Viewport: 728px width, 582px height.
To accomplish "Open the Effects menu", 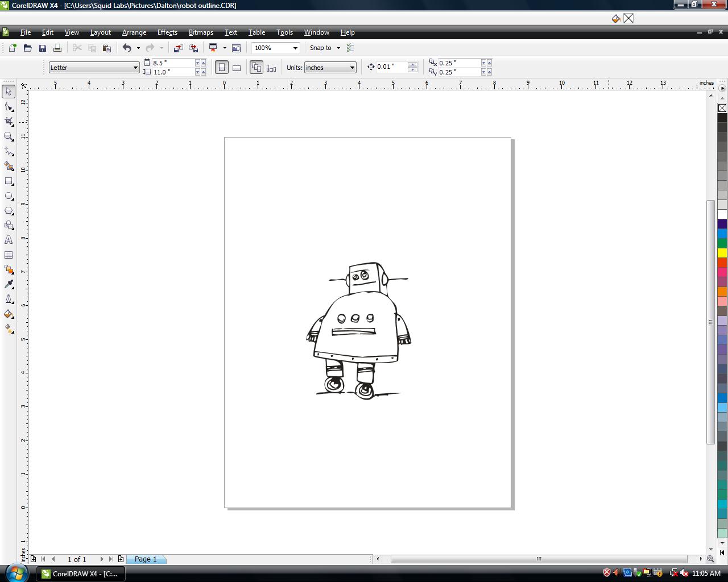I will pos(167,32).
